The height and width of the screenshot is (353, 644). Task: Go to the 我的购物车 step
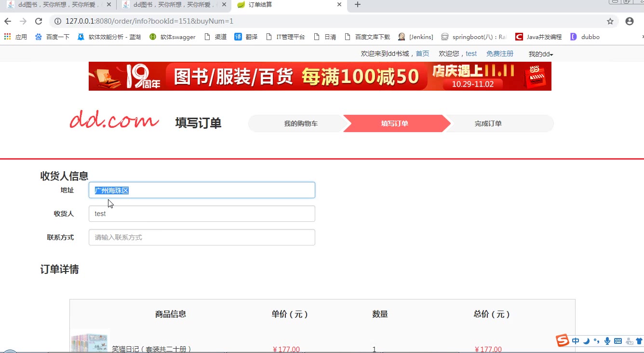[301, 123]
